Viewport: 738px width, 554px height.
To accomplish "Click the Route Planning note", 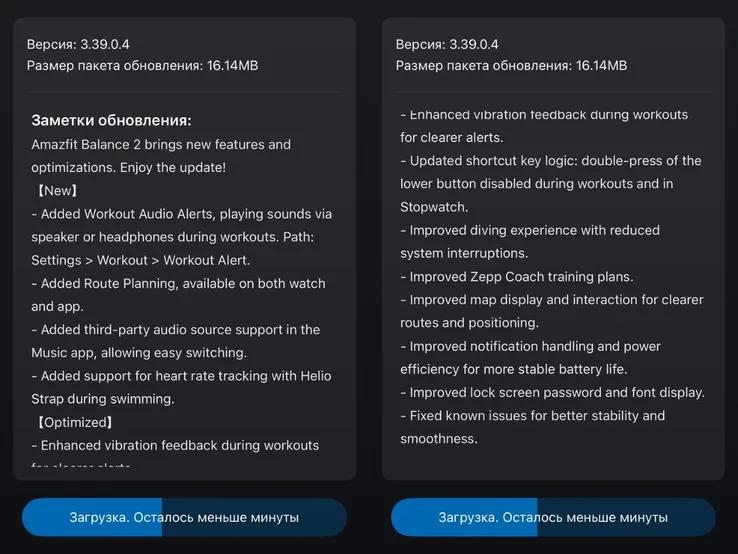I will tap(178, 294).
